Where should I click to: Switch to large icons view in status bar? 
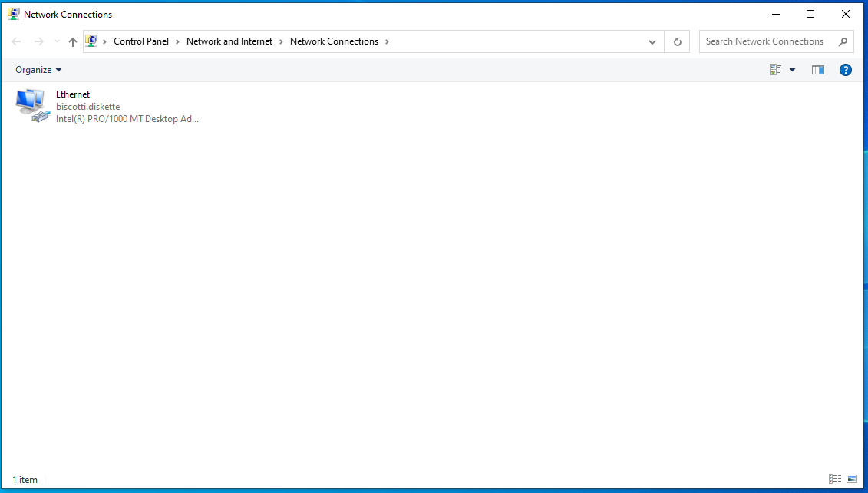[x=852, y=479]
